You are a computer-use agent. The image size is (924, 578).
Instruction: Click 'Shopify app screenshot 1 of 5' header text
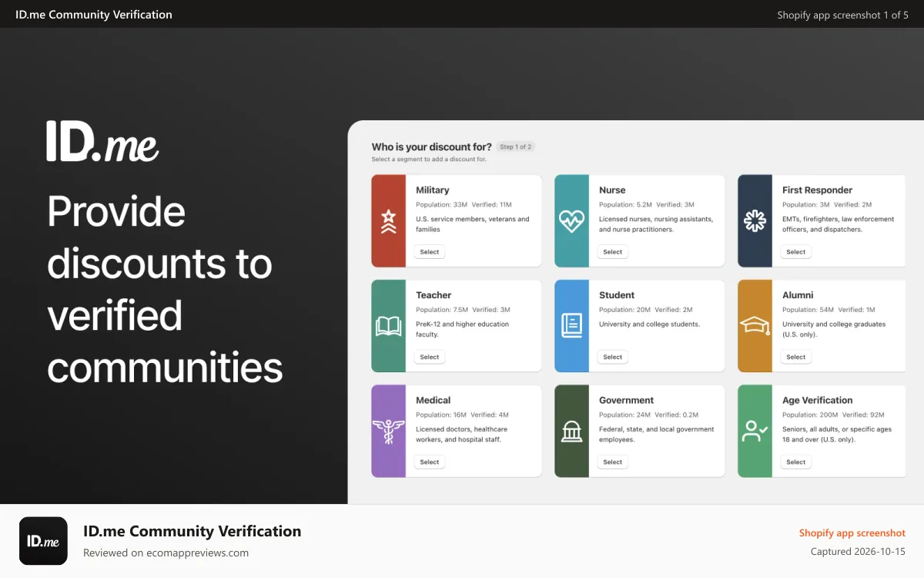click(842, 15)
